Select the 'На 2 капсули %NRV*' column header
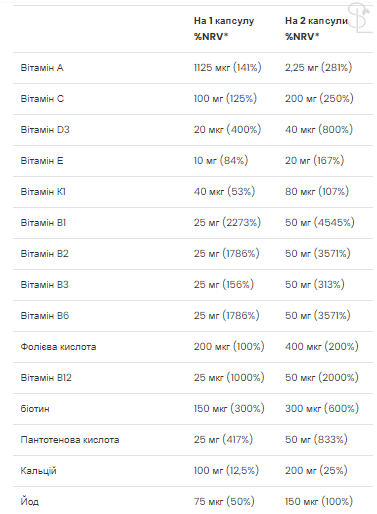The height and width of the screenshot is (514, 377). point(316,29)
